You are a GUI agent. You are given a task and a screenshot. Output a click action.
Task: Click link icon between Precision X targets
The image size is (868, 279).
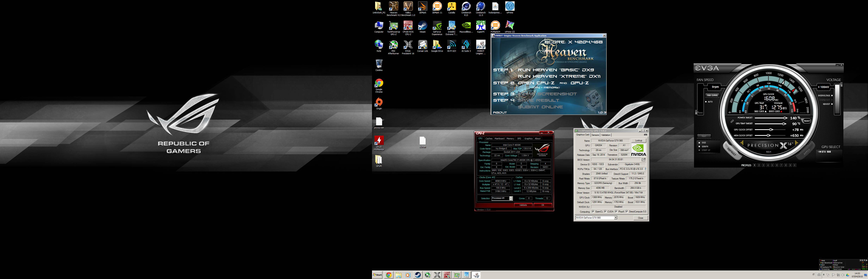tap(732, 121)
